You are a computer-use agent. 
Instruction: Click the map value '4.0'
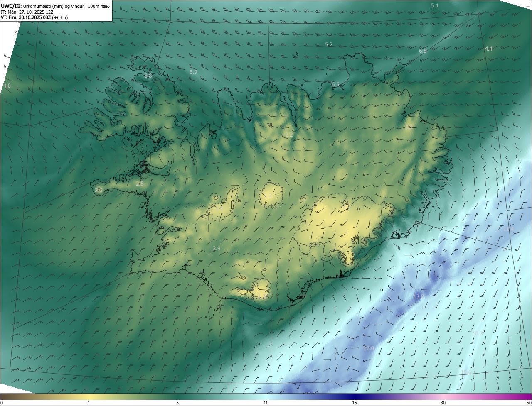[x=7, y=86]
